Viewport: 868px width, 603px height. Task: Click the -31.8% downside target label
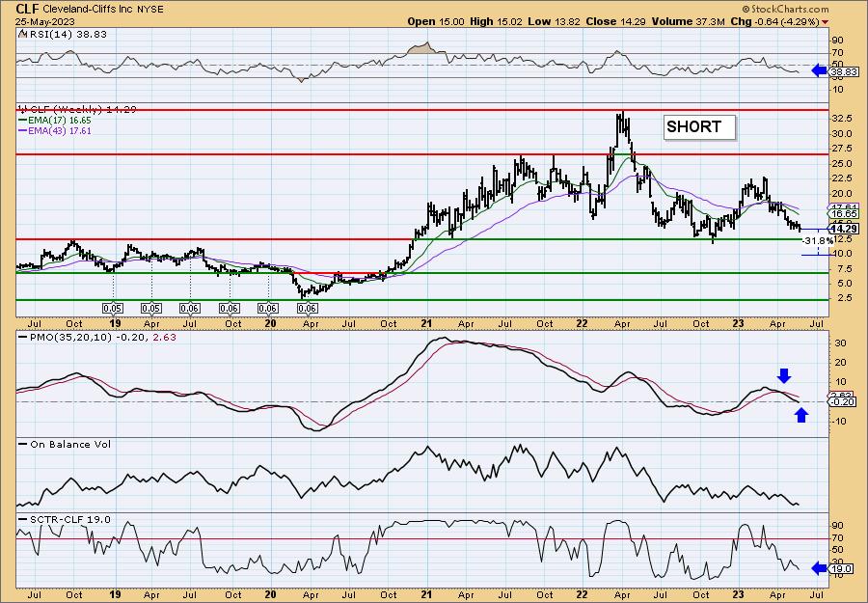point(818,241)
